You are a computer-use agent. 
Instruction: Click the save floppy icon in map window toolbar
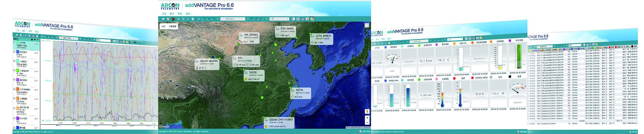(163, 19)
